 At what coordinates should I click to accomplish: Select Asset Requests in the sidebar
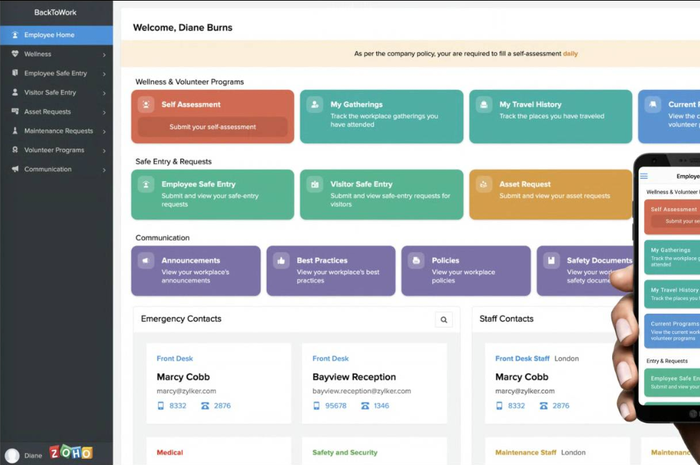(x=56, y=112)
